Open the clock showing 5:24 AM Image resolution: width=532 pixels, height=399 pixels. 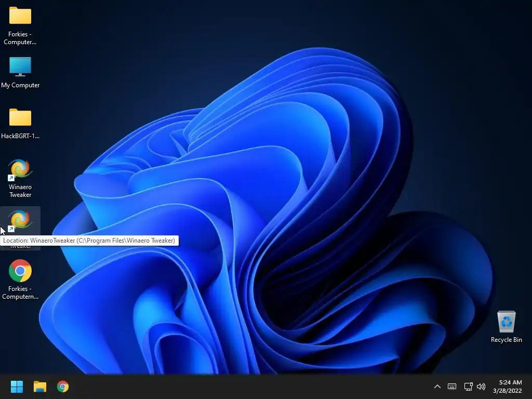pos(507,387)
